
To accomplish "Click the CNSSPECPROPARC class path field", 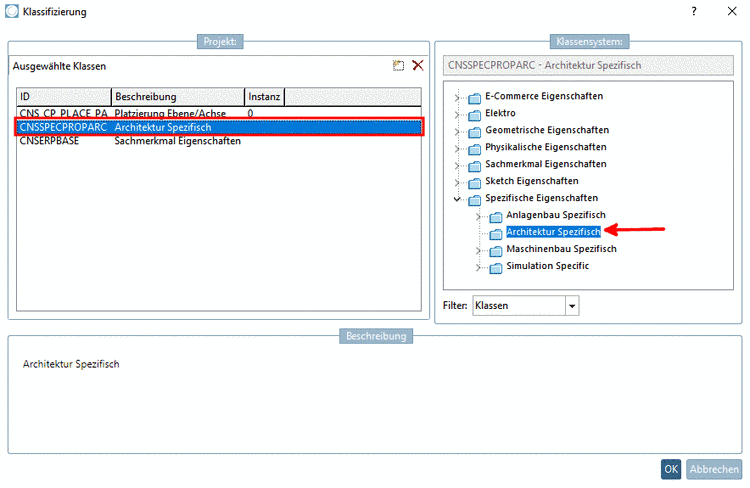I will 588,66.
